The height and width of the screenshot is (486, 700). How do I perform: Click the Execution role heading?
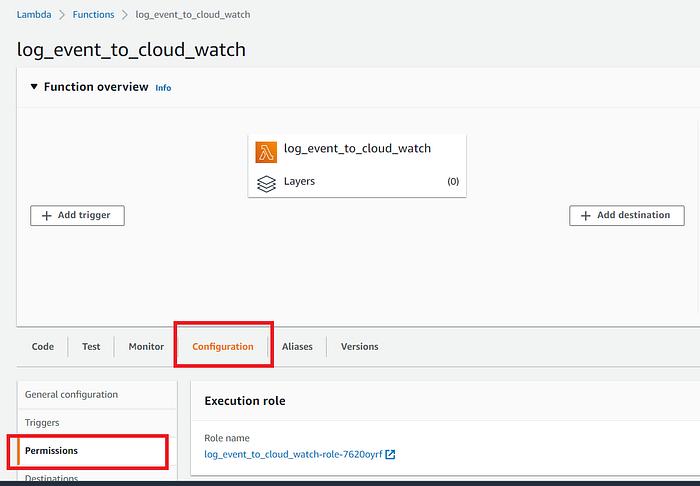(x=245, y=401)
